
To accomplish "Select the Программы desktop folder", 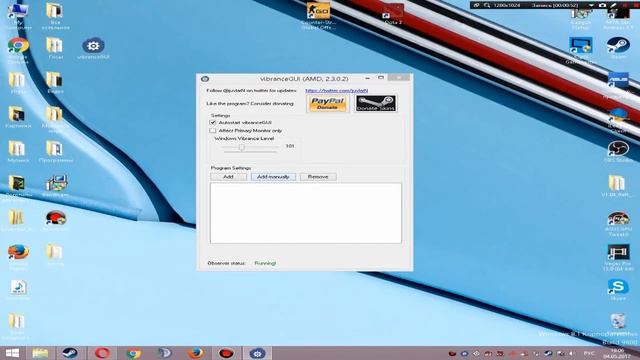I will pyautogui.click(x=56, y=152).
